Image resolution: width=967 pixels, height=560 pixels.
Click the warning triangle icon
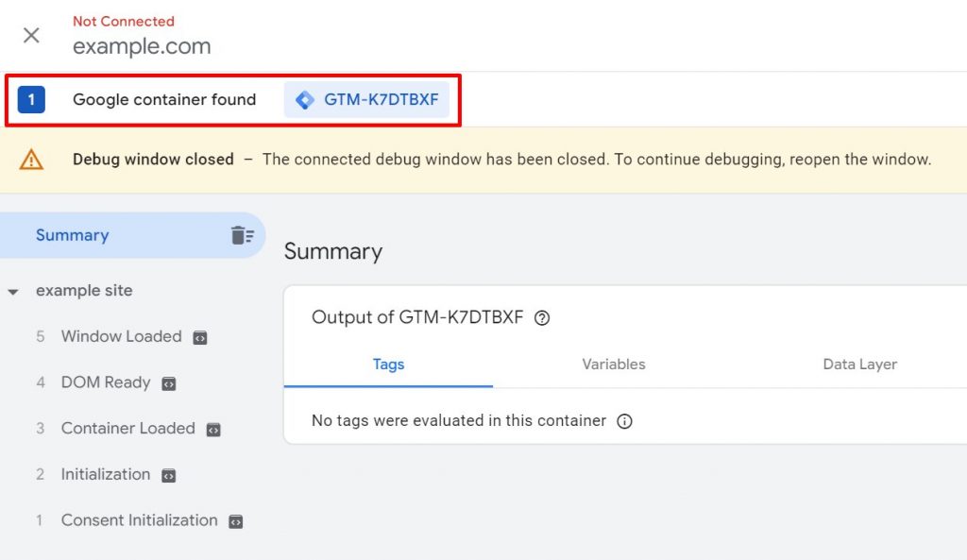31,160
